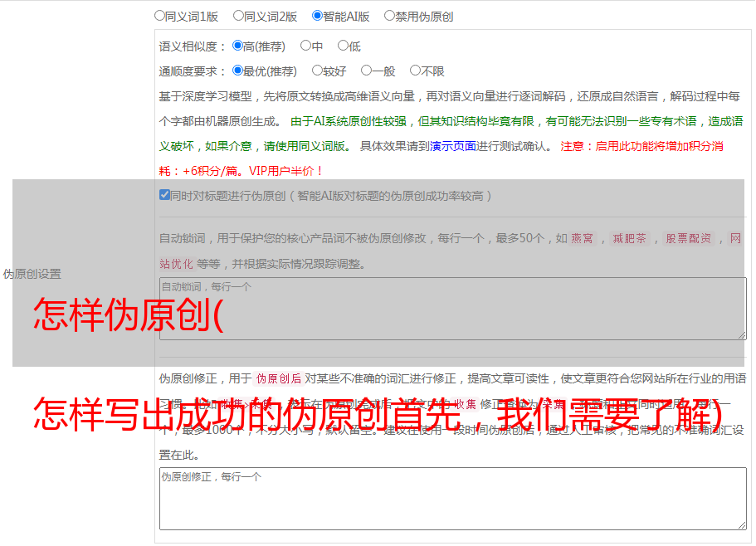Set 语义相似度 to 高(推荐)

tap(237, 46)
